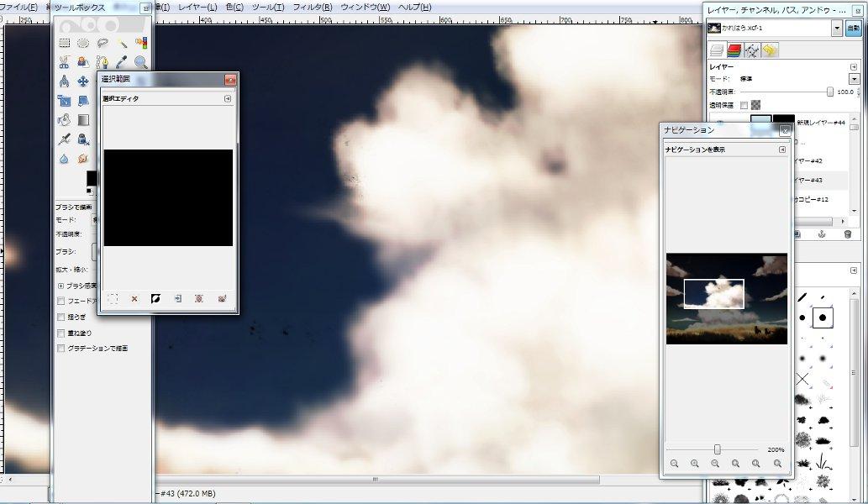This screenshot has width=868, height=504.
Task: Select the Smudge tool
Action: (83, 159)
